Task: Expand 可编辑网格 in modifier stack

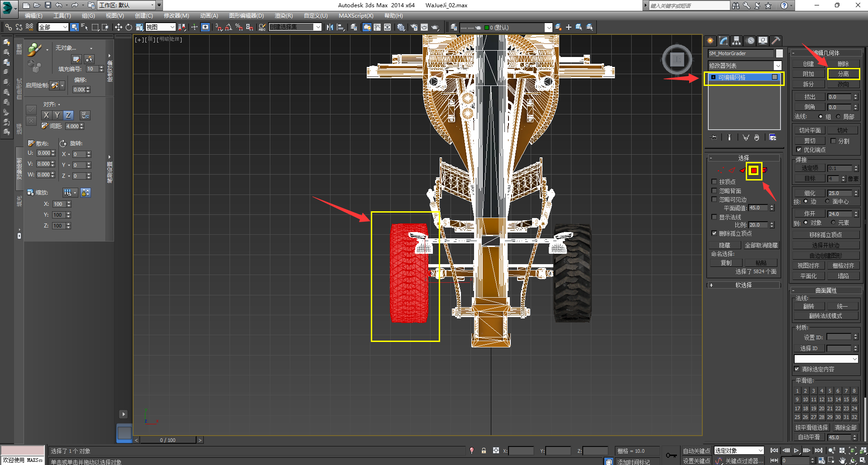Action: [x=713, y=77]
